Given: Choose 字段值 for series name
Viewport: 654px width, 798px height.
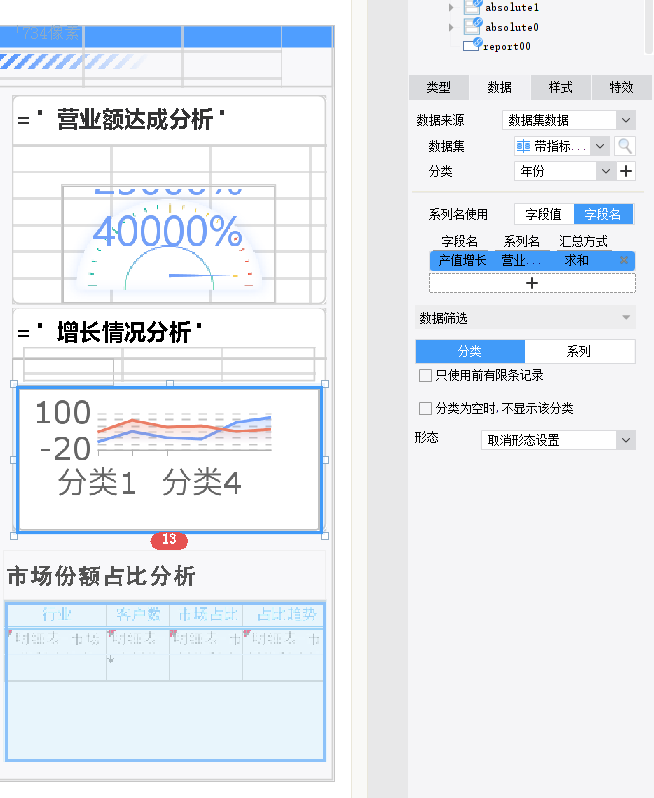Looking at the screenshot, I should click(x=544, y=214).
